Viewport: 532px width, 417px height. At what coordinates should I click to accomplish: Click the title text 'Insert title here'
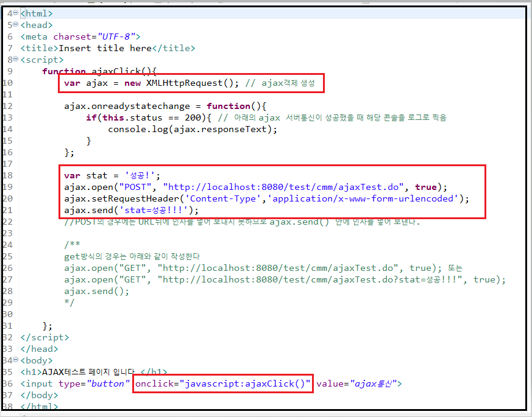coord(105,48)
